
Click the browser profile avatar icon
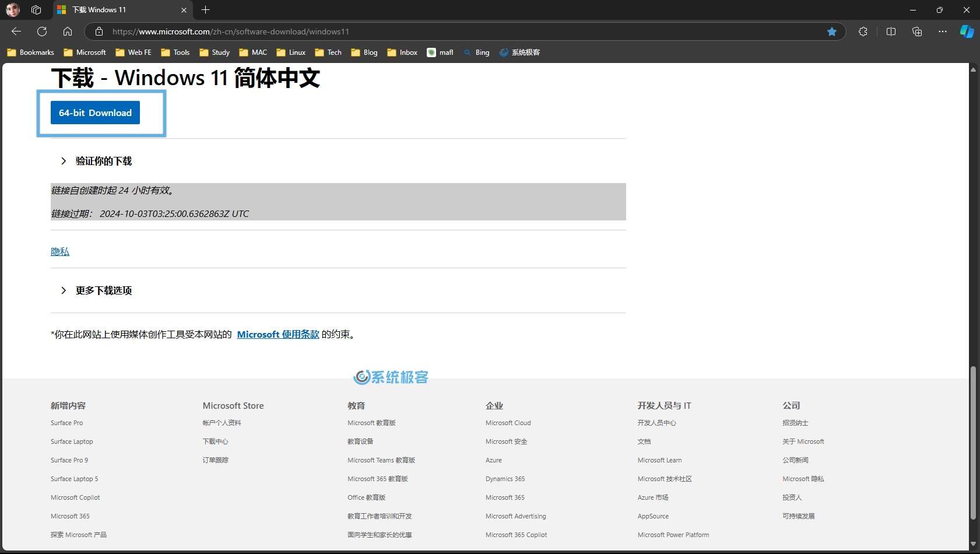pyautogui.click(x=13, y=10)
